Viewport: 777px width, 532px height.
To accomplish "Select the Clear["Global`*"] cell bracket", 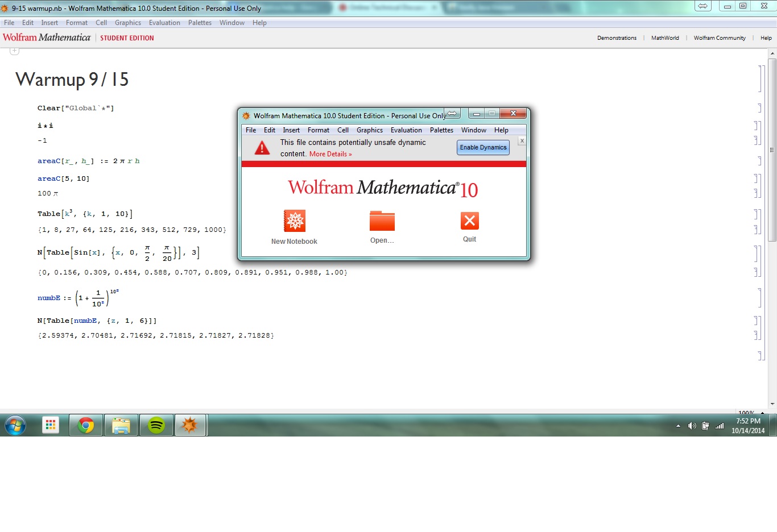I will (760, 108).
